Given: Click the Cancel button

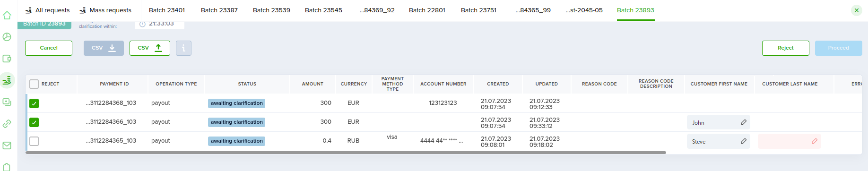Looking at the screenshot, I should point(49,48).
